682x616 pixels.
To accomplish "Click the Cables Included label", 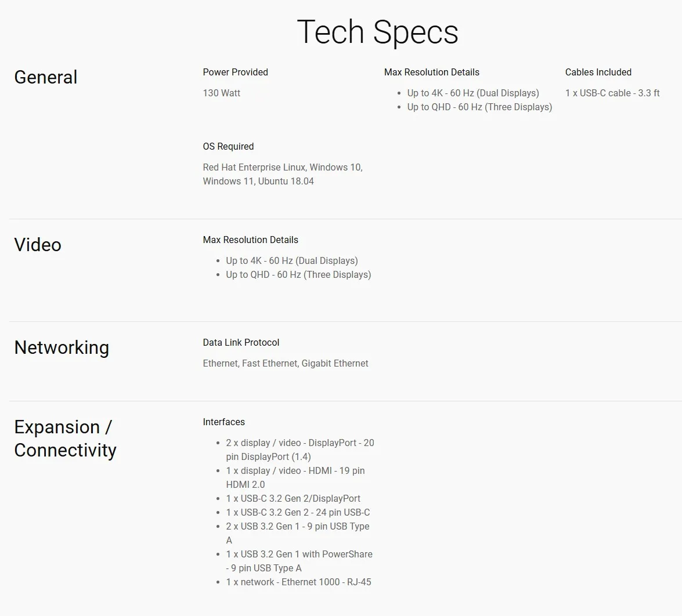I will 598,72.
